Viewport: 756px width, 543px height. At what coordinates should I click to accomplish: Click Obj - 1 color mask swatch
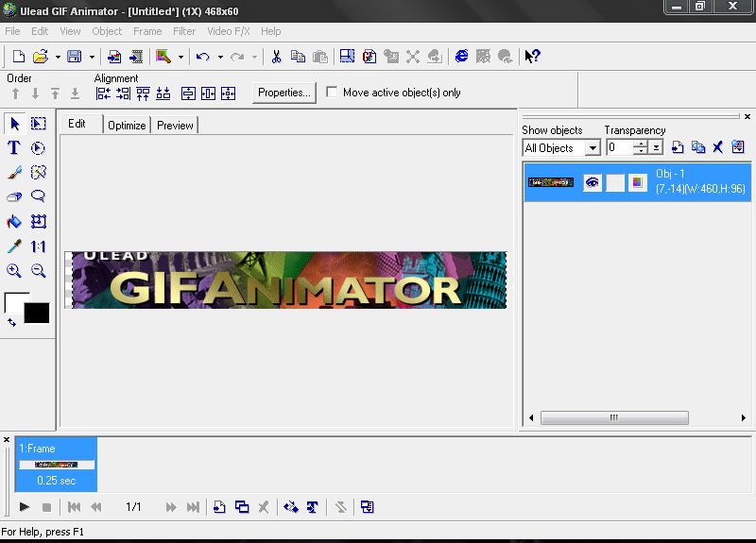pyautogui.click(x=637, y=182)
